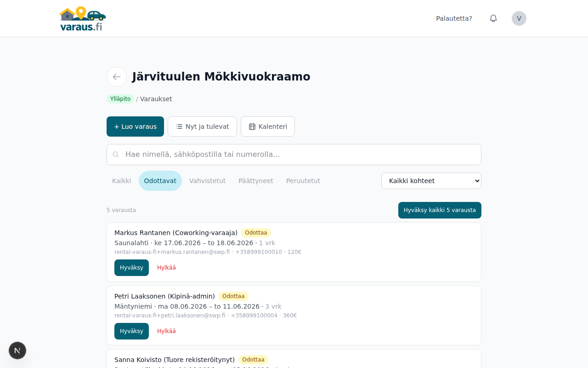Click the Varaukset breadcrumb text

point(156,99)
